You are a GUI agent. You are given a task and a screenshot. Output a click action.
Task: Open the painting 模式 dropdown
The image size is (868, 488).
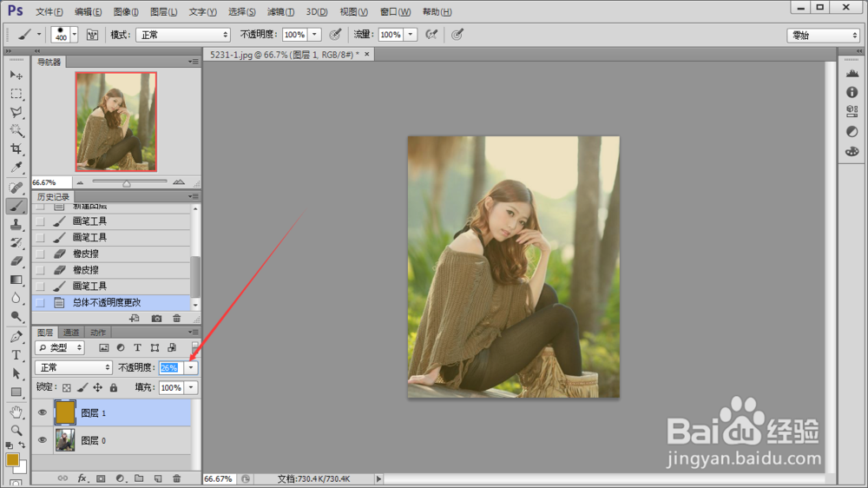(x=182, y=35)
